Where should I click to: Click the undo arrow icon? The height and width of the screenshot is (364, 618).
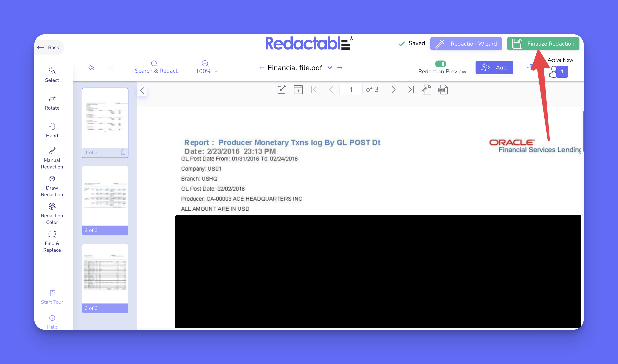pos(91,68)
